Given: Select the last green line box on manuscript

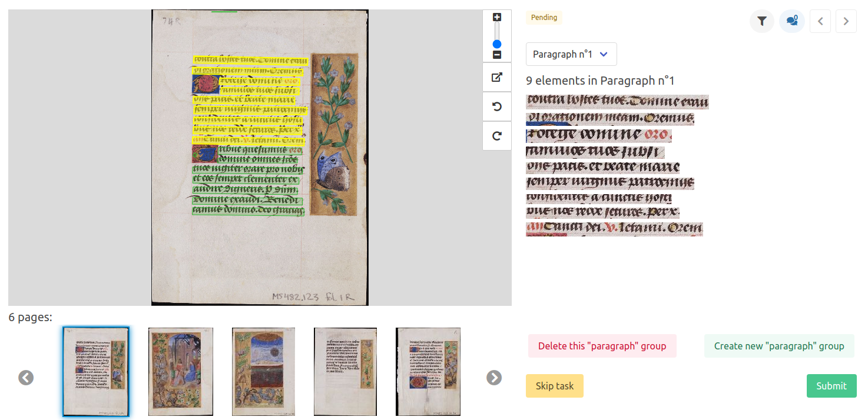Looking at the screenshot, I should [x=248, y=210].
